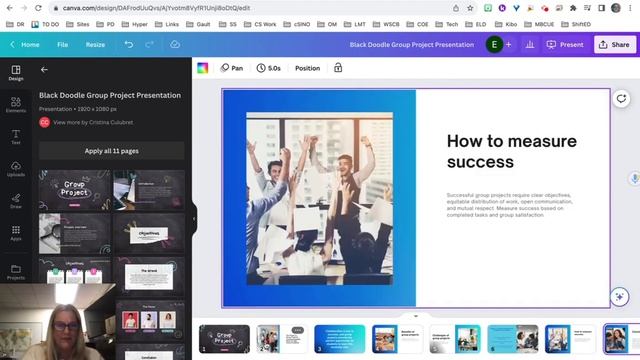Open the Magic assistant sparkle button
Viewport: 640px width, 360px height.
click(x=619, y=297)
